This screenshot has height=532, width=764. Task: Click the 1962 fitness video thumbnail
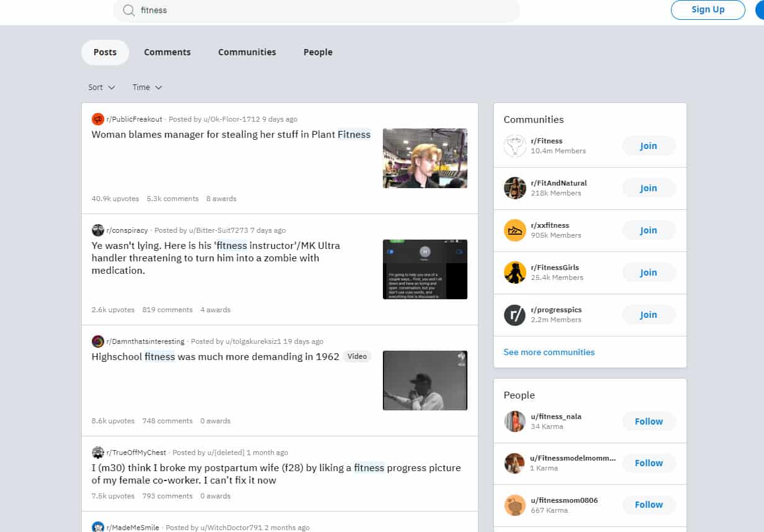[x=425, y=380]
